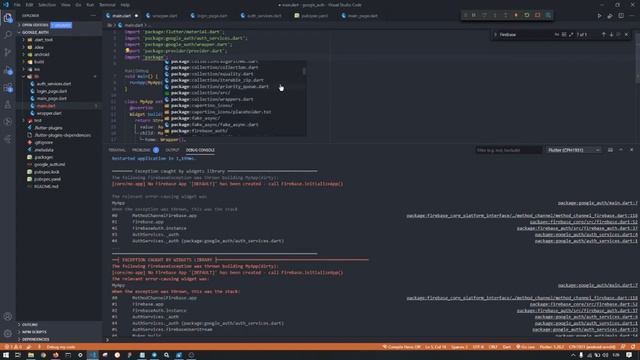Image resolution: width=640 pixels, height=360 pixels.
Task: Open the File menu
Action: tap(17, 5)
